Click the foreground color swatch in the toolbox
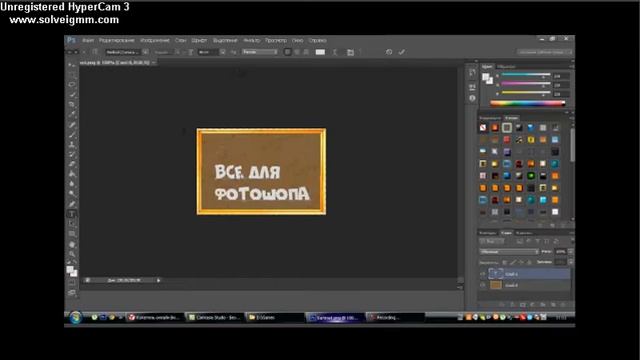 pos(70,269)
